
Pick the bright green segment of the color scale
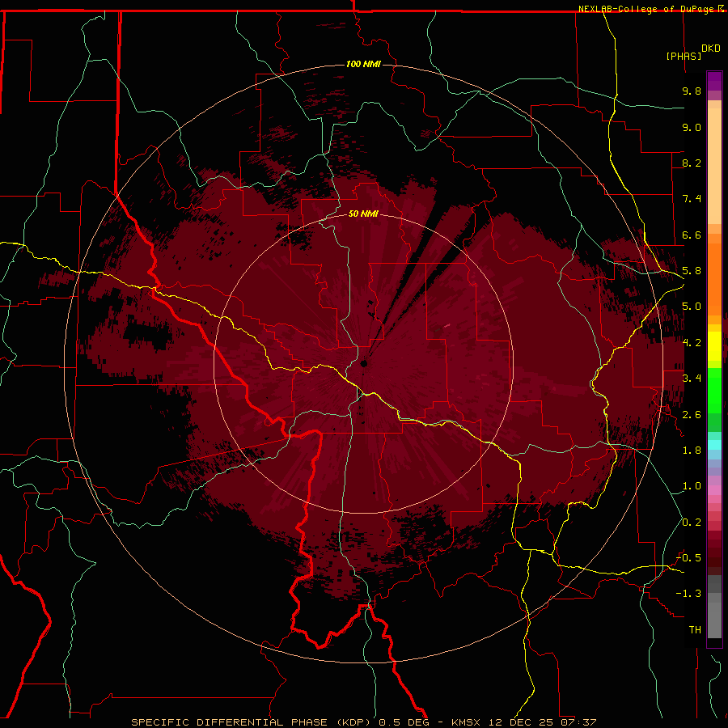[x=714, y=390]
